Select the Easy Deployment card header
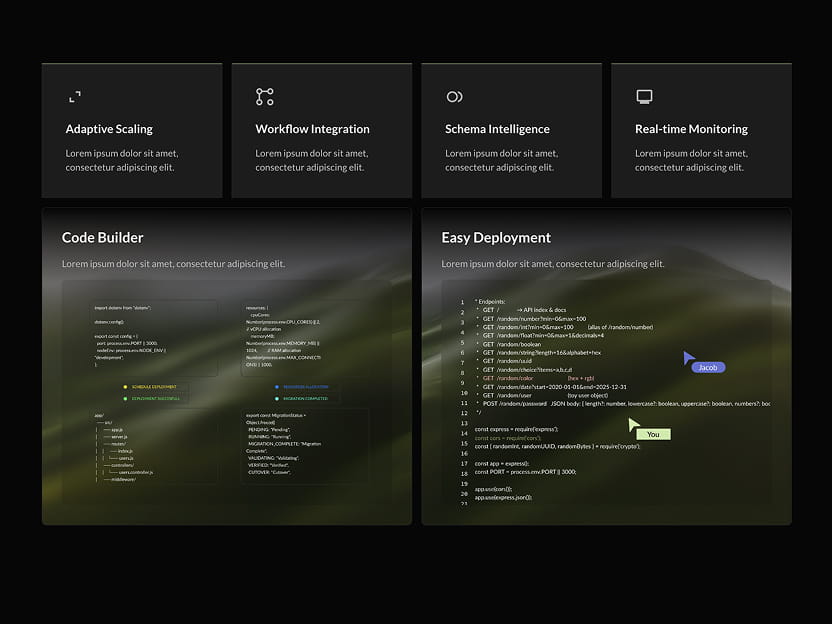 (x=497, y=238)
